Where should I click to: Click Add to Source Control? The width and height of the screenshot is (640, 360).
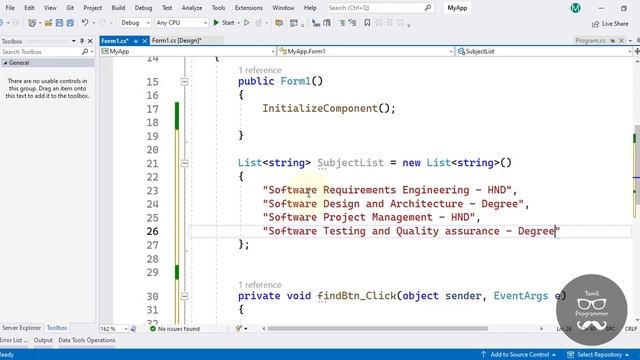tap(518, 354)
